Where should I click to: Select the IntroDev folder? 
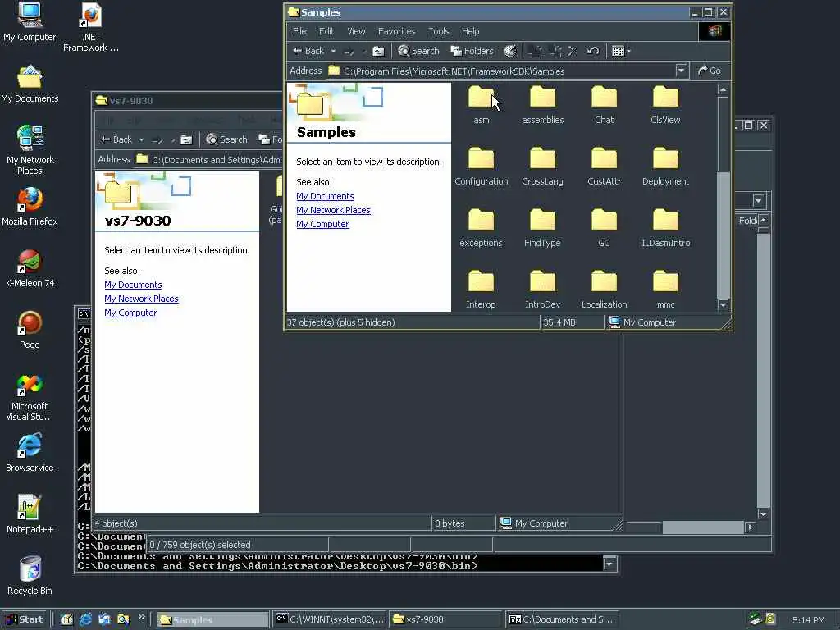point(543,290)
